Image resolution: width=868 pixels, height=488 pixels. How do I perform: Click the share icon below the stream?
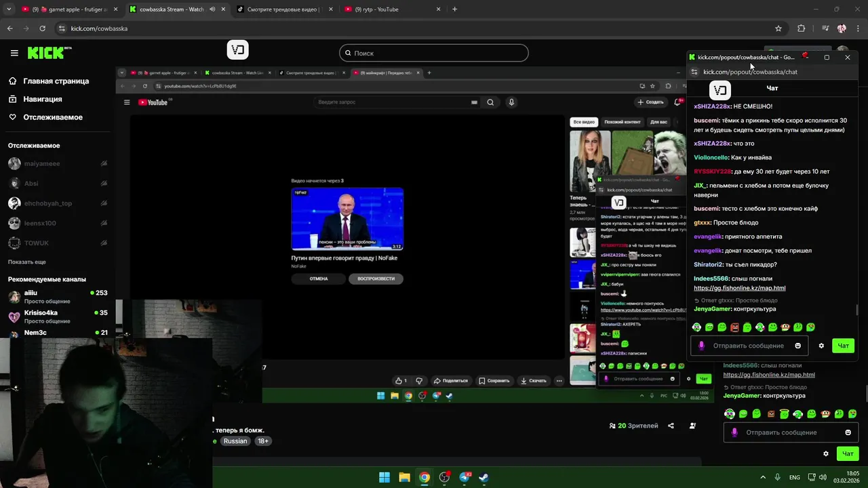pos(671,426)
